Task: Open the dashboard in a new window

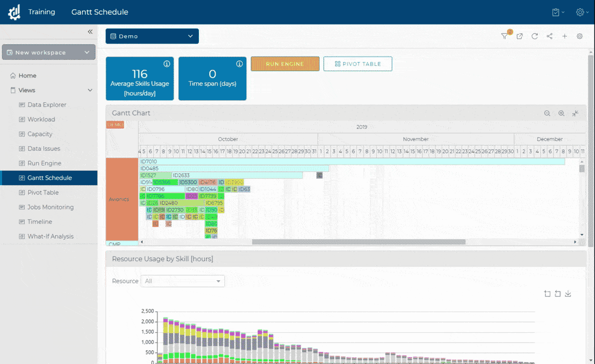Action: click(519, 36)
